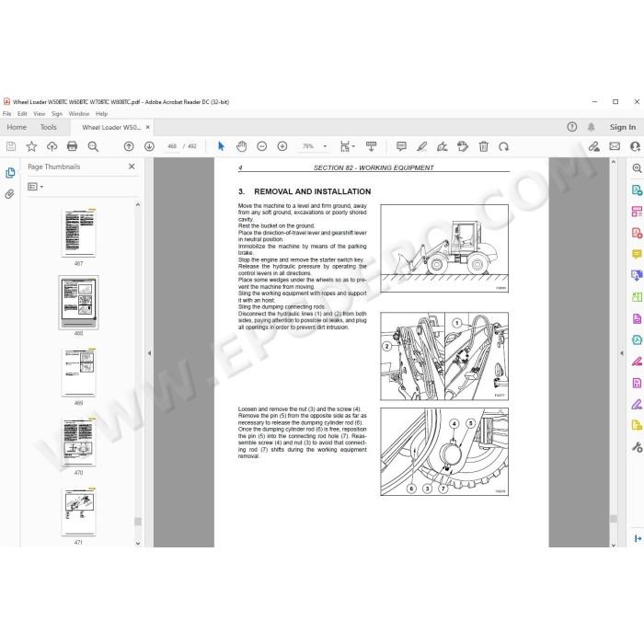This screenshot has width=644, height=644.
Task: Open the View menu
Action: pyautogui.click(x=39, y=114)
